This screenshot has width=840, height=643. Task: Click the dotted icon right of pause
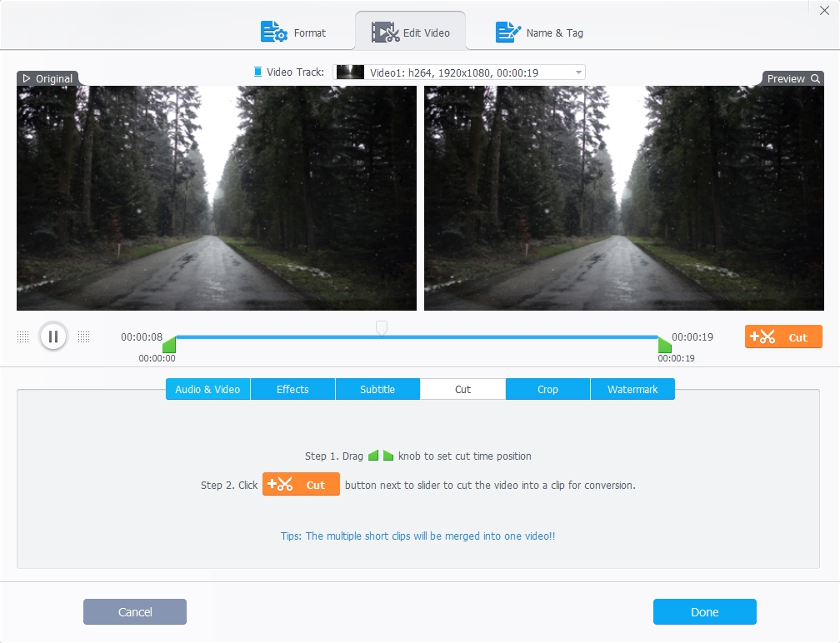point(83,336)
